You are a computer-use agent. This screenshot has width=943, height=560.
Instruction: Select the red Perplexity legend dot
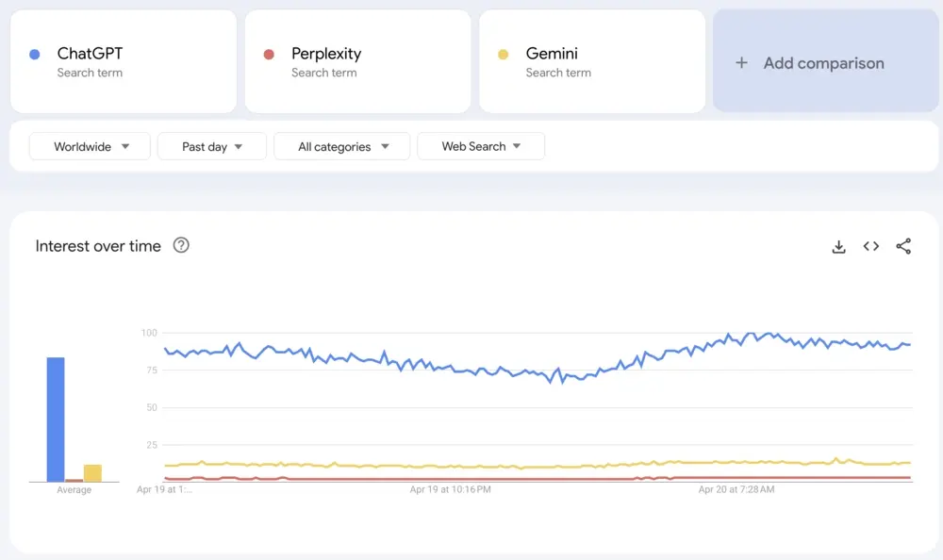[x=270, y=54]
